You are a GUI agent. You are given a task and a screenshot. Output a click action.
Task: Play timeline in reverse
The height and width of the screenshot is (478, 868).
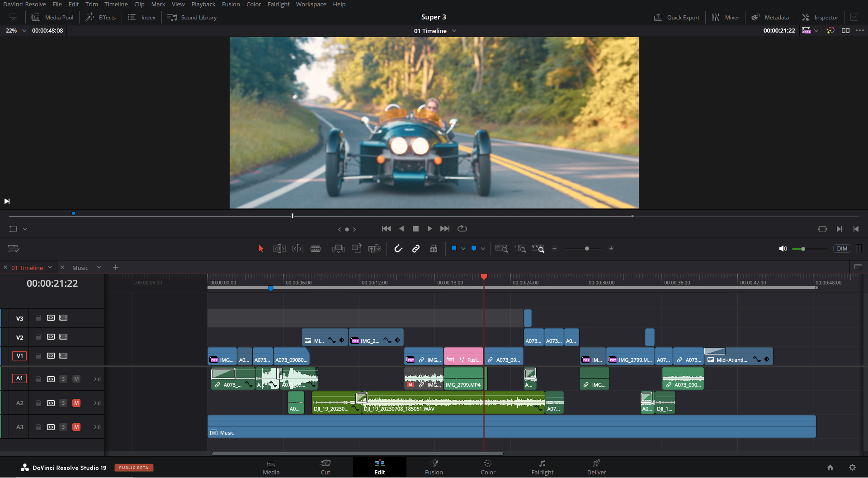click(401, 229)
